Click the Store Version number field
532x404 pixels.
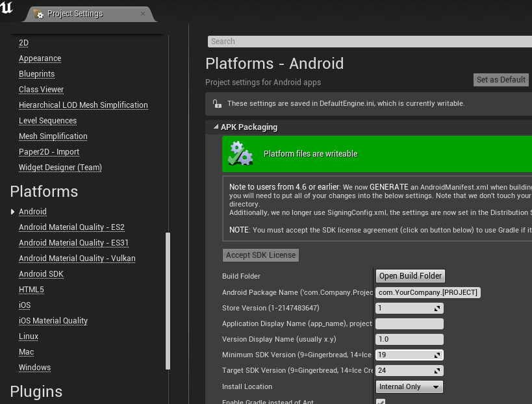[x=409, y=308]
